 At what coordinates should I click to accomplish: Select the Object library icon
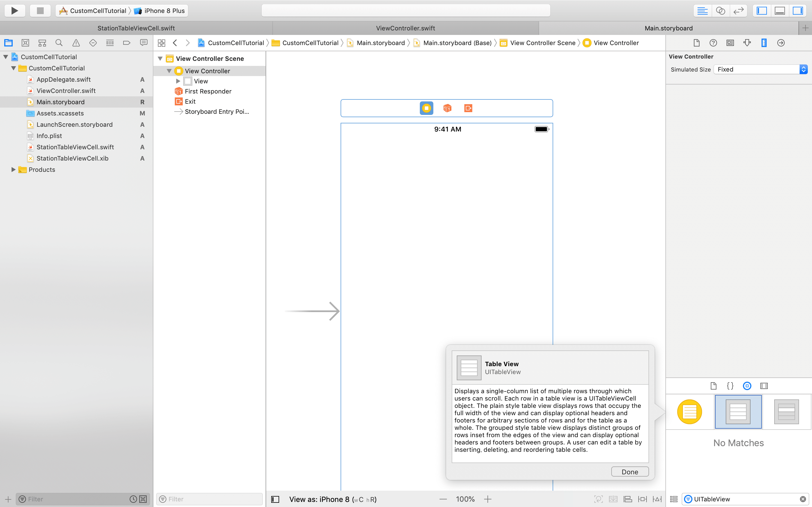click(747, 386)
